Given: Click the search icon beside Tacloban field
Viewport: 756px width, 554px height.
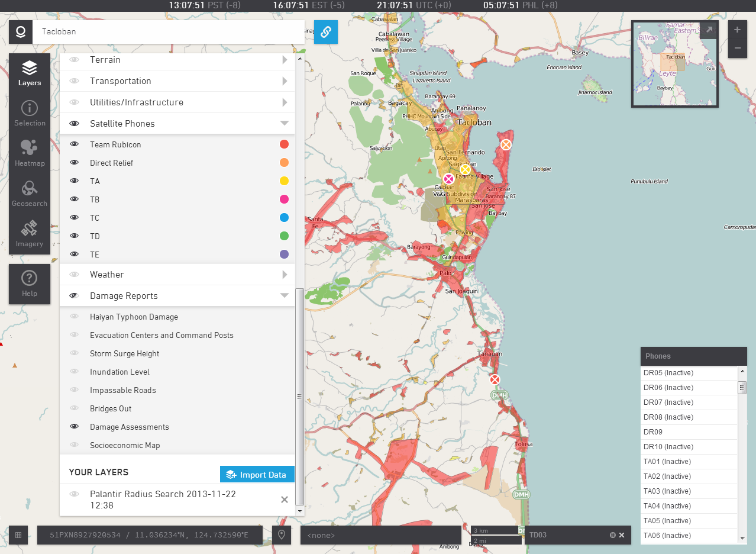Looking at the screenshot, I should click(x=21, y=32).
